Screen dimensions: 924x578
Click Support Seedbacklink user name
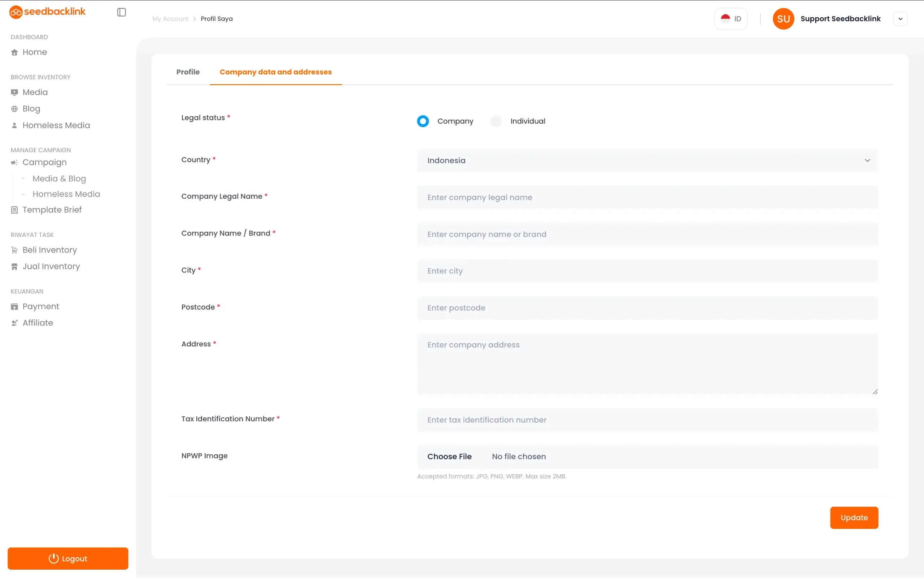click(x=840, y=19)
